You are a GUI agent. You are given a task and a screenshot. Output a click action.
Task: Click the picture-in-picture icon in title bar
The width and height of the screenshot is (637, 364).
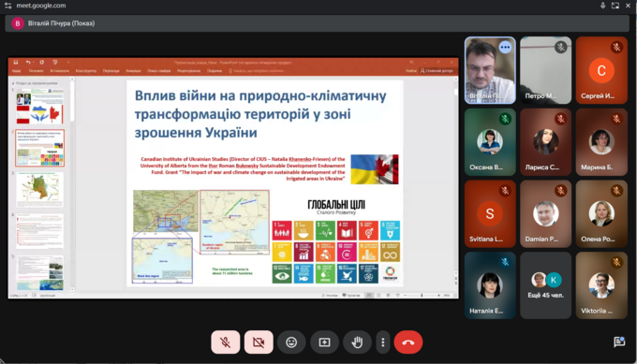(615, 6)
